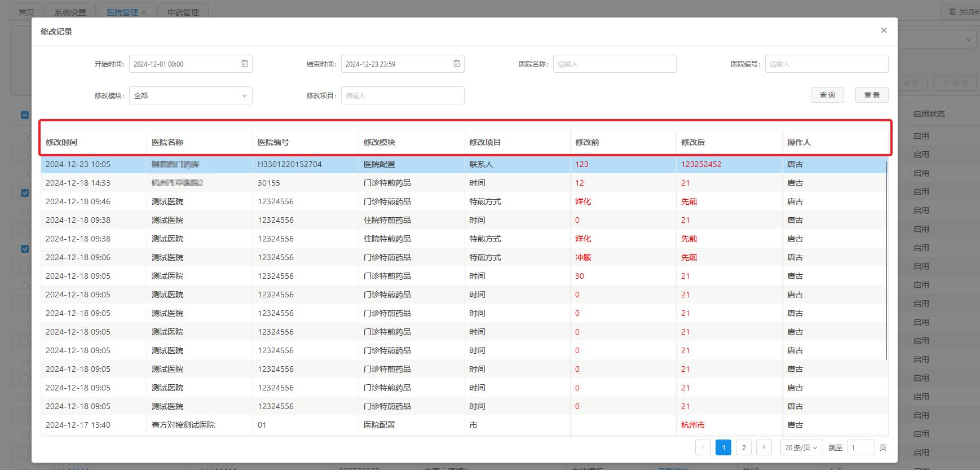This screenshot has height=470, width=980.
Task: Switch to the 首页 tab
Action: tap(27, 12)
